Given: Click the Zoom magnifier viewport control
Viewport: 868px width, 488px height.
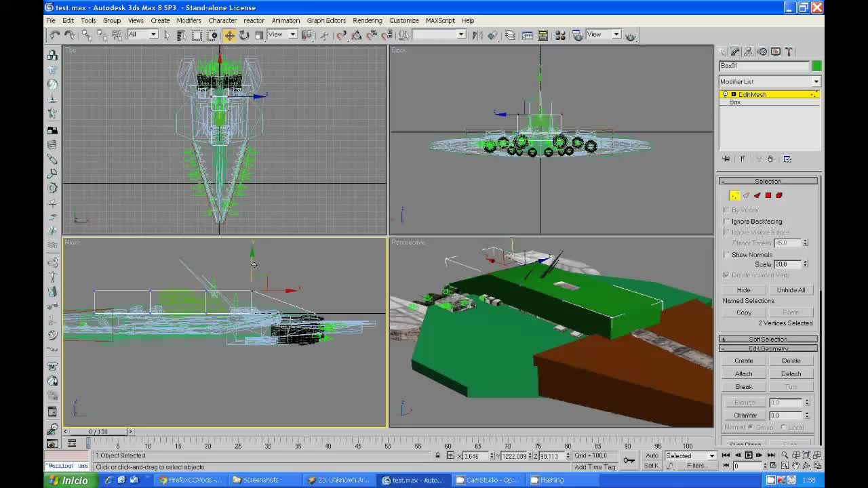Looking at the screenshot, I should 785,455.
